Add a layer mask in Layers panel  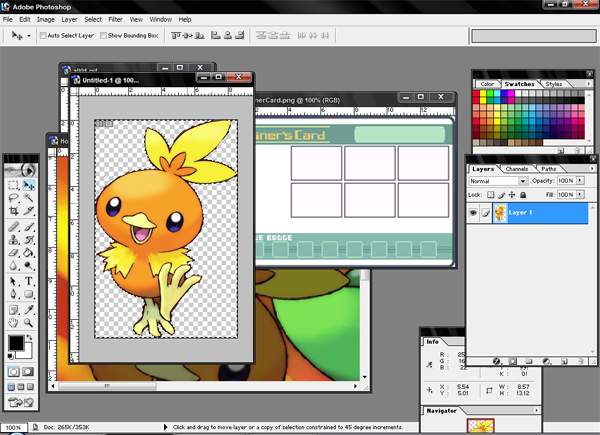point(512,361)
